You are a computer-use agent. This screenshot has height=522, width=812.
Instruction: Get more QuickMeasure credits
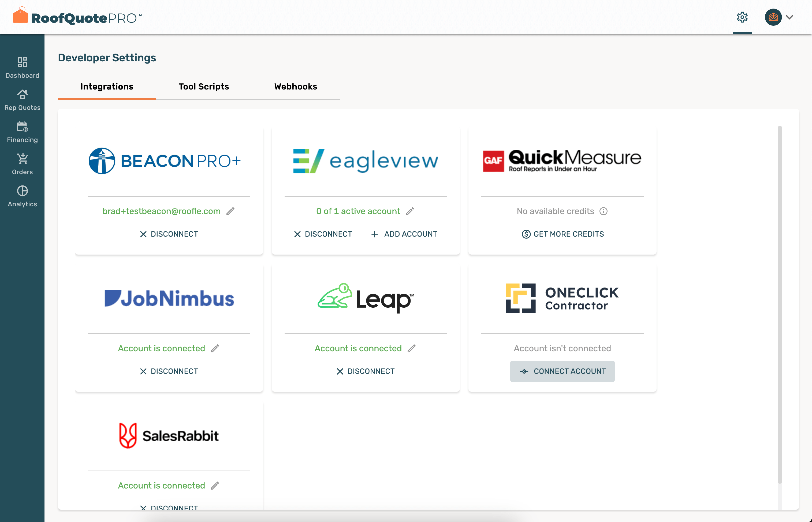pos(562,234)
